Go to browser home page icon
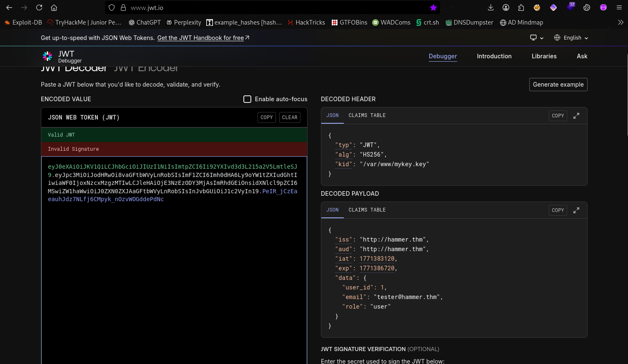This screenshot has width=628, height=364. pos(54,7)
